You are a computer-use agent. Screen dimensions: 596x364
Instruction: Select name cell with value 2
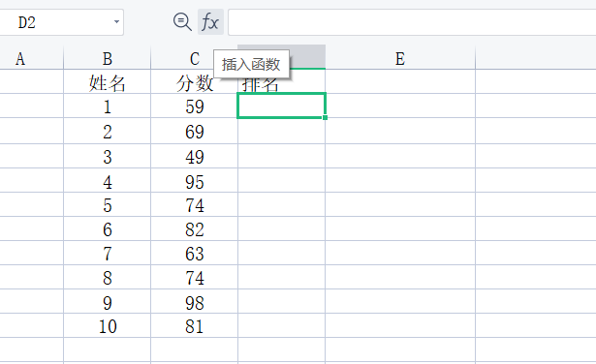pyautogui.click(x=108, y=131)
